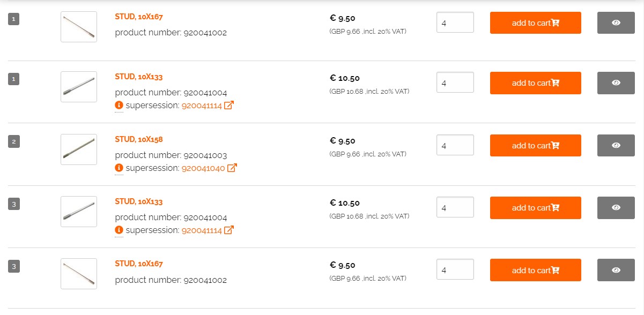Click the info icon beside supersession 920041040
644x315 pixels.
pos(119,168)
